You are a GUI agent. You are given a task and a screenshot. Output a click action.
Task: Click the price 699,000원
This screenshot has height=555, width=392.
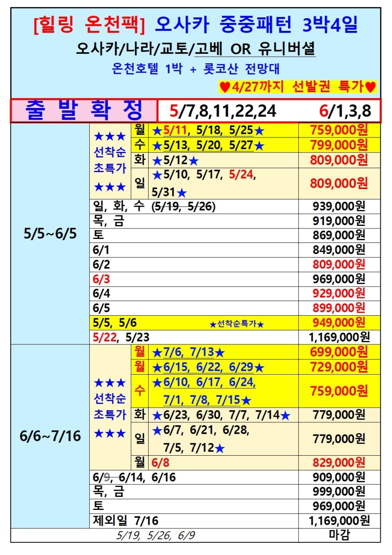[339, 352]
